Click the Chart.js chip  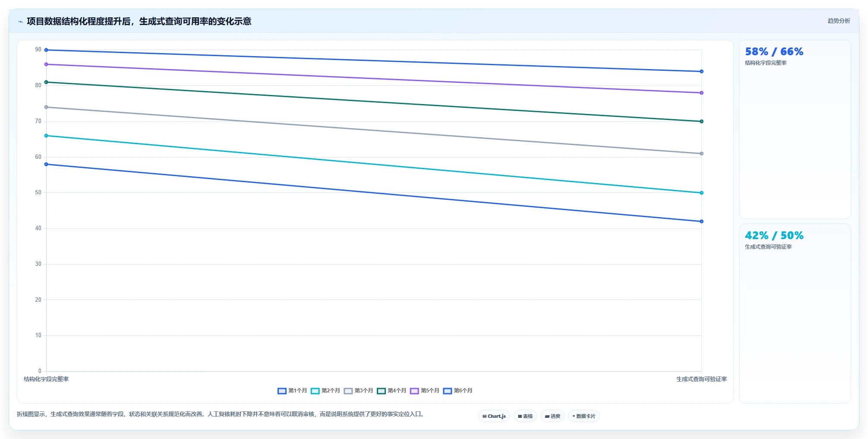point(494,416)
